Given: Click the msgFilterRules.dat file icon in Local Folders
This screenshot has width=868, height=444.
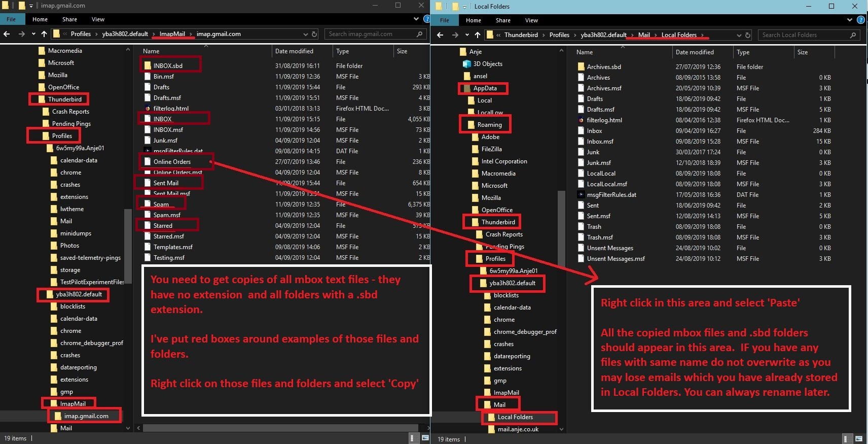Looking at the screenshot, I should coord(581,195).
